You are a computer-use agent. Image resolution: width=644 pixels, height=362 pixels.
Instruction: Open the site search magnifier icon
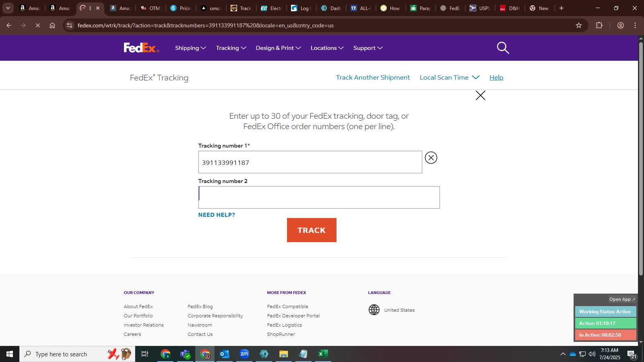(503, 48)
